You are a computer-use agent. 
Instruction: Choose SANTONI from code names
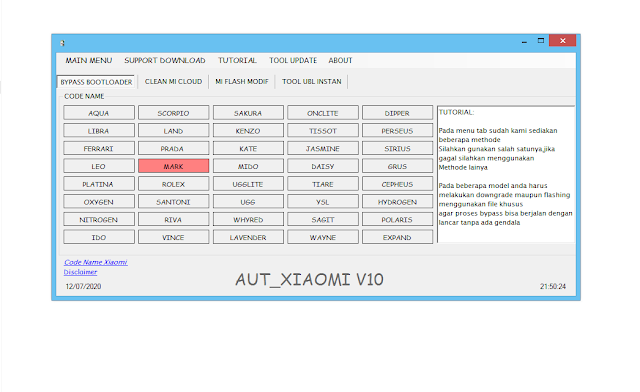(173, 202)
